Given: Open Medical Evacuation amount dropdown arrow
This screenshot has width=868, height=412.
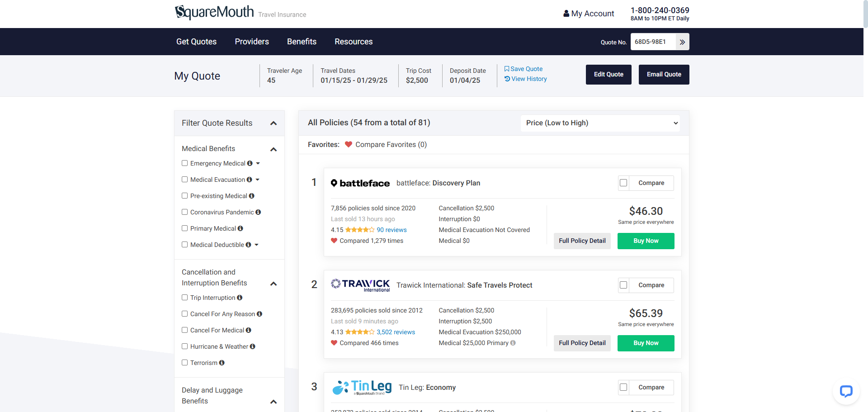Looking at the screenshot, I should (258, 180).
